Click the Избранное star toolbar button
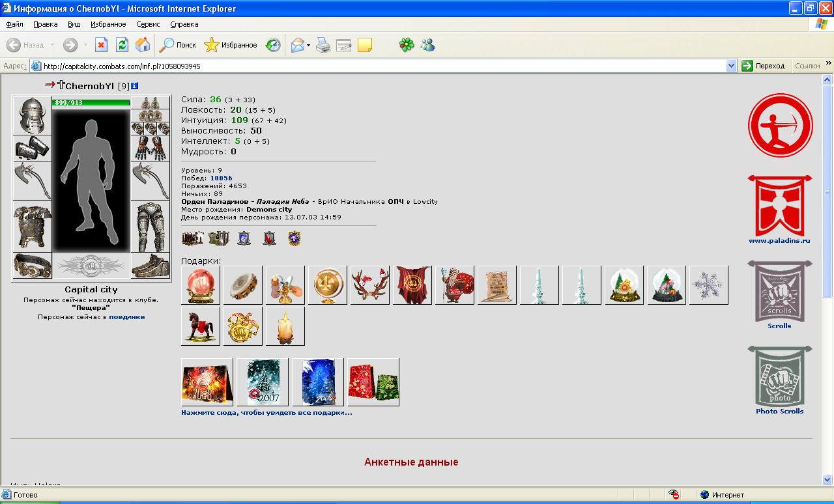The width and height of the screenshot is (834, 504). [231, 45]
